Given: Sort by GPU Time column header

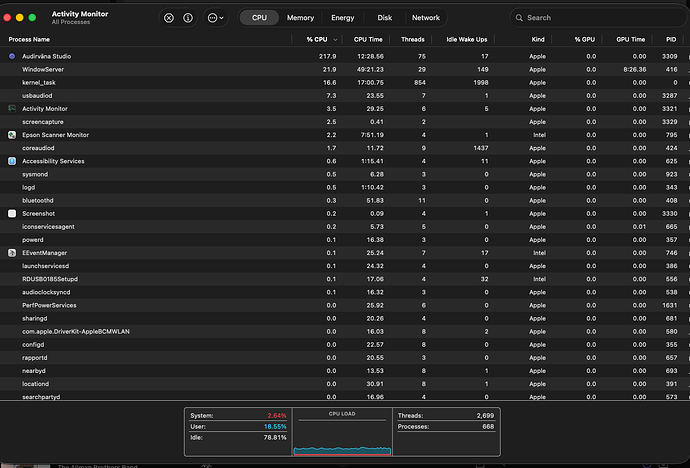Looking at the screenshot, I should 631,39.
